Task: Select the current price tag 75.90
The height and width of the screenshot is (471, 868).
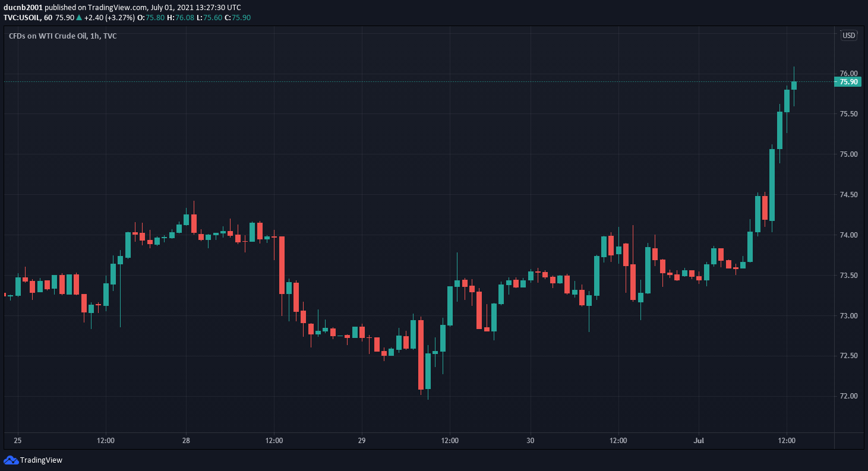Action: pyautogui.click(x=848, y=82)
